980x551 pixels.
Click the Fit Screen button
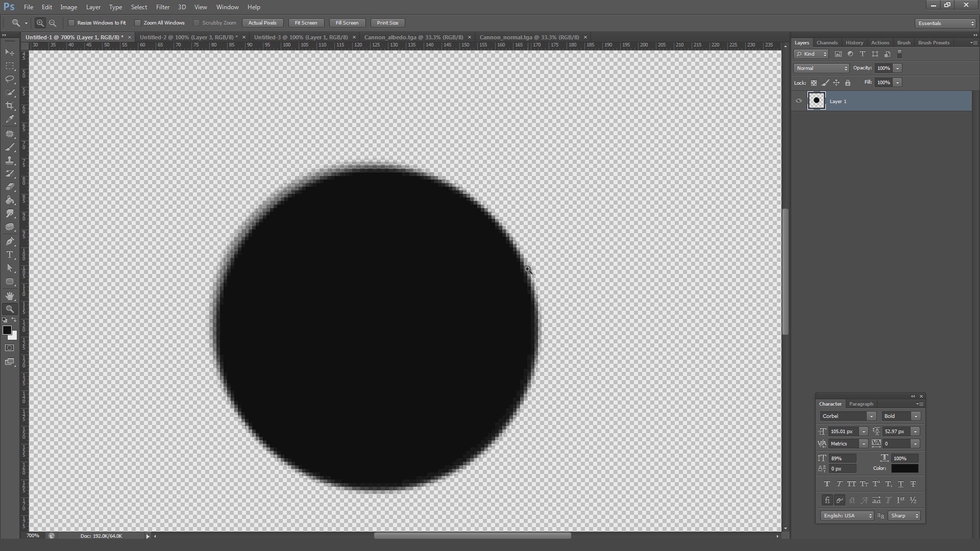(306, 23)
